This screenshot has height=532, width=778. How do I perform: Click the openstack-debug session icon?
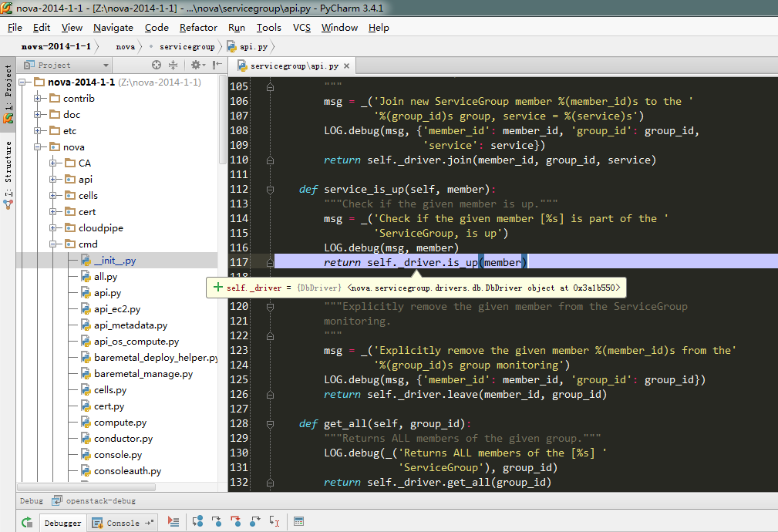[57, 500]
